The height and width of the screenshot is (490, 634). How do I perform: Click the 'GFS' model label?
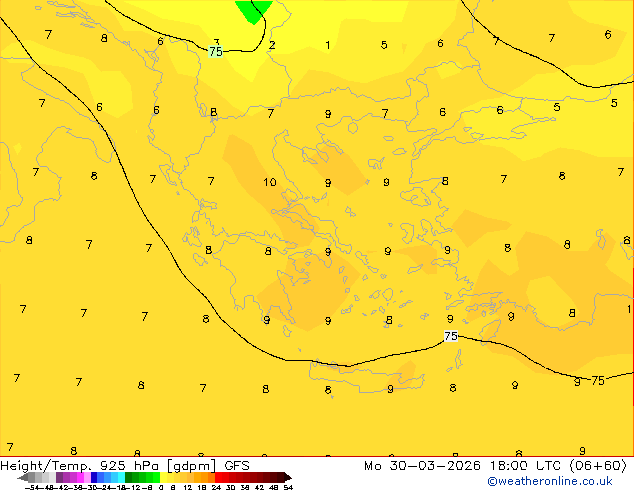tap(237, 466)
